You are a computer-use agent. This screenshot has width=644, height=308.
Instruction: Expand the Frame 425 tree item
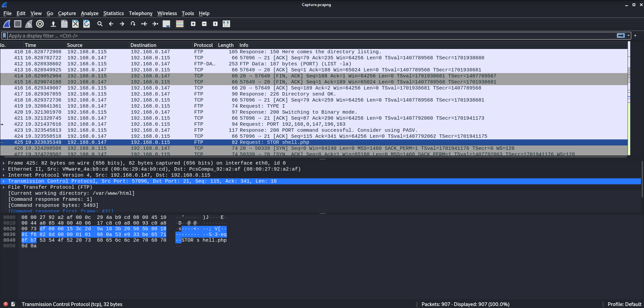click(4, 163)
